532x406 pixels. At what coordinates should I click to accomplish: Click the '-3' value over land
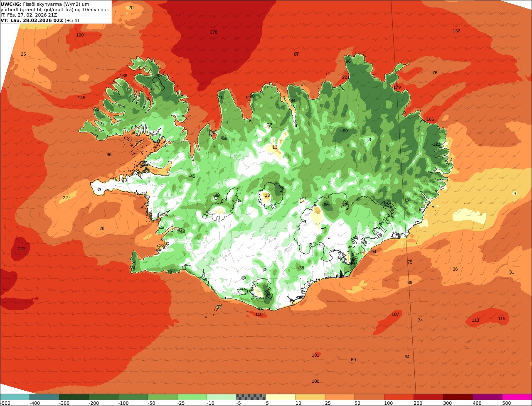pos(369,139)
